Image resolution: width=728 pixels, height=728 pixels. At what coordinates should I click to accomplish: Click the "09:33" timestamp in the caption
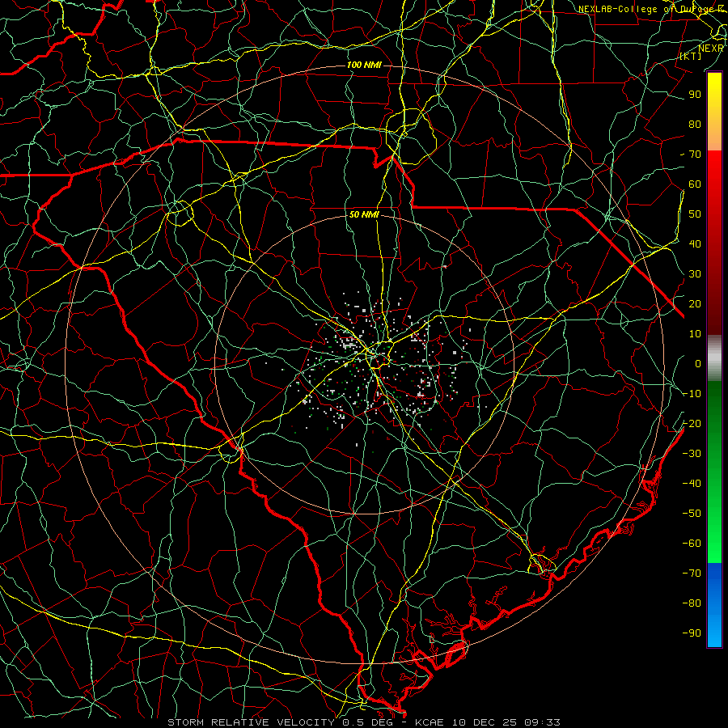pos(542,722)
